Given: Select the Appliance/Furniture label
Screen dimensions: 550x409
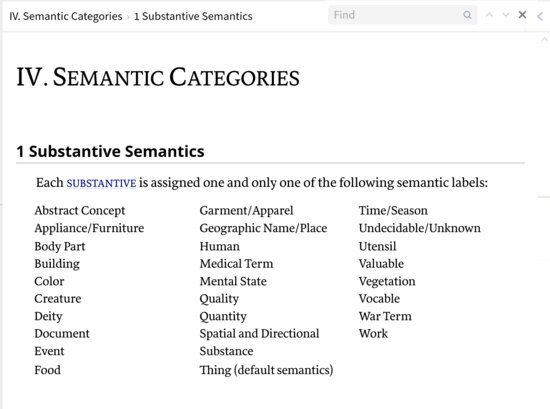Looking at the screenshot, I should point(89,228).
